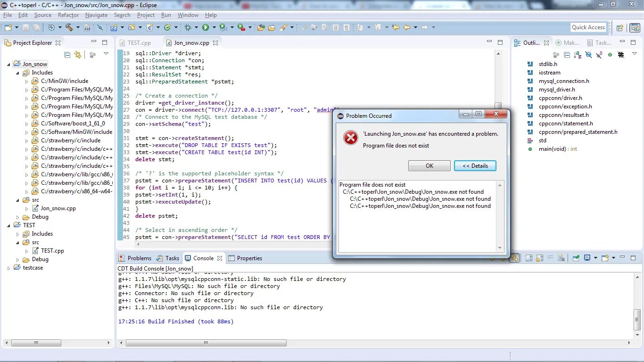644x362 pixels.
Task: Click the details box scroll-down arrow
Action: coord(500,248)
